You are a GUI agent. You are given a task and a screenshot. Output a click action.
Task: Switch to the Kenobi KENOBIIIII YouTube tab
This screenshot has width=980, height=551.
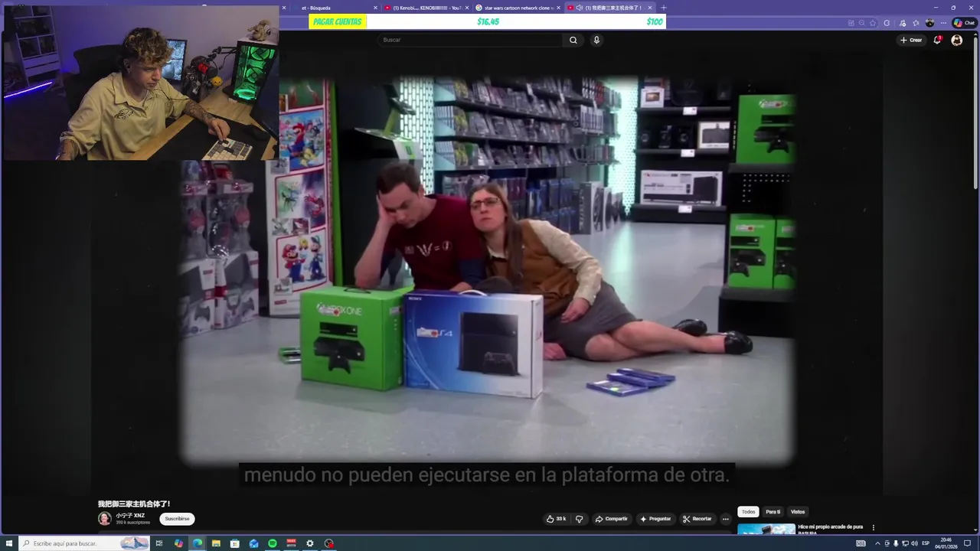tap(426, 8)
